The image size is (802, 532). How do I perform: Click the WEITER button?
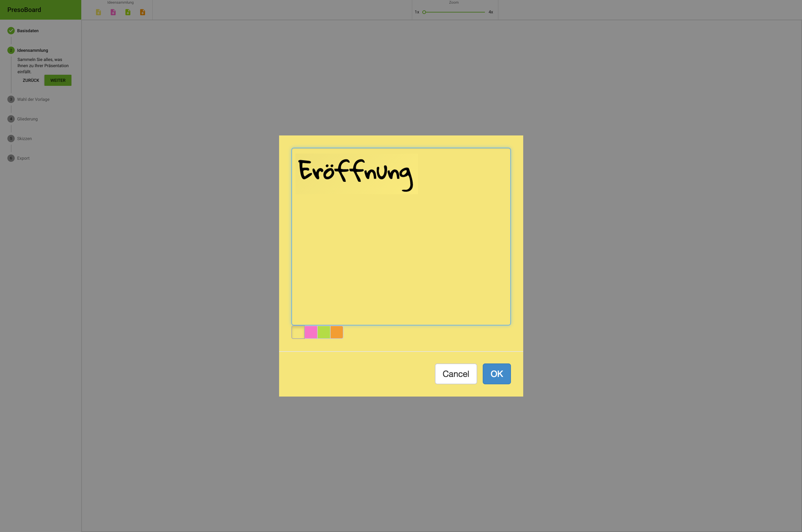(58, 80)
